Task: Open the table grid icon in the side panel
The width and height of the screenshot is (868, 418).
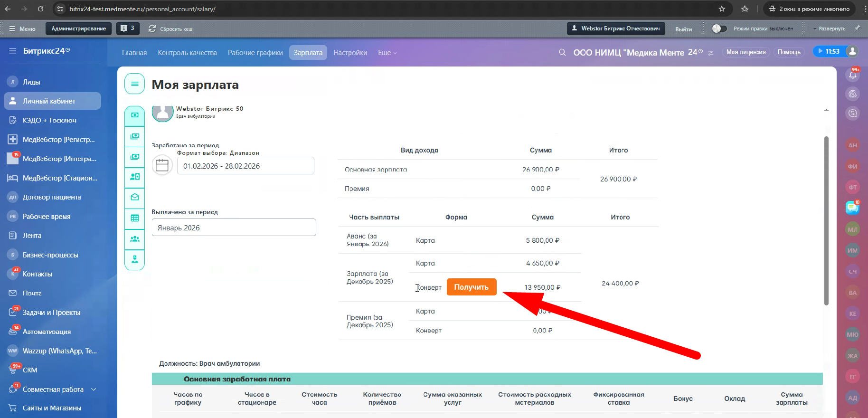Action: click(x=135, y=218)
